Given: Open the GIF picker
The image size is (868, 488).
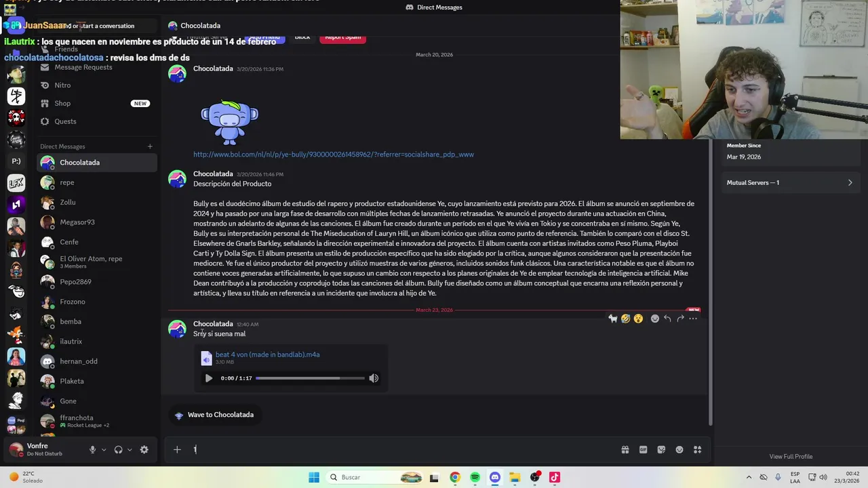Looking at the screenshot, I should pos(643,449).
